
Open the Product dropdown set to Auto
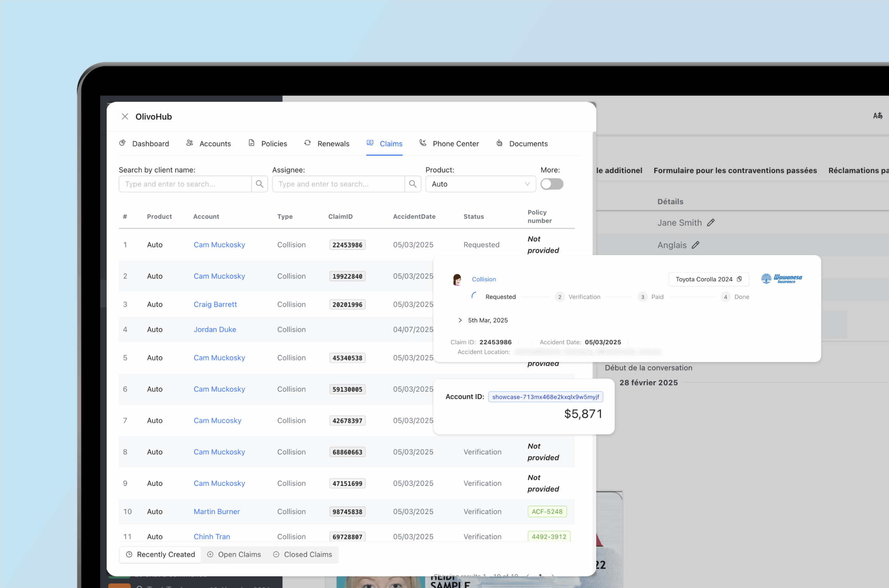coord(480,184)
